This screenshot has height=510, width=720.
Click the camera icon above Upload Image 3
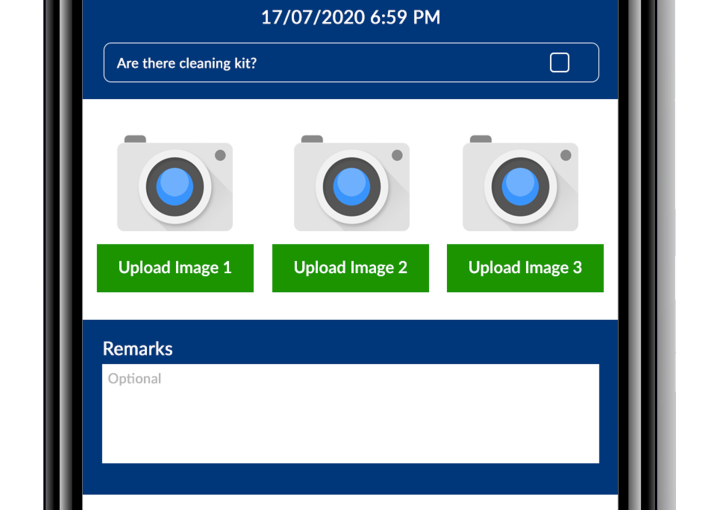(x=520, y=183)
